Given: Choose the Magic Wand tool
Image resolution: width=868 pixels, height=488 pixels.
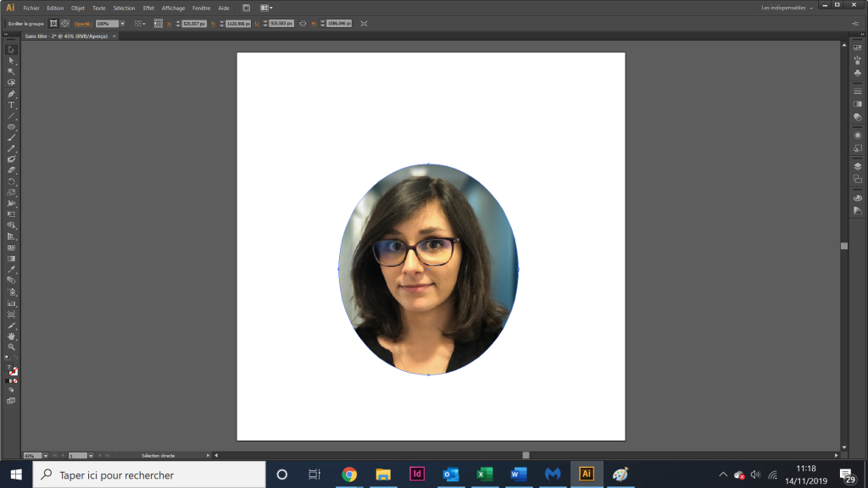Looking at the screenshot, I should point(11,71).
